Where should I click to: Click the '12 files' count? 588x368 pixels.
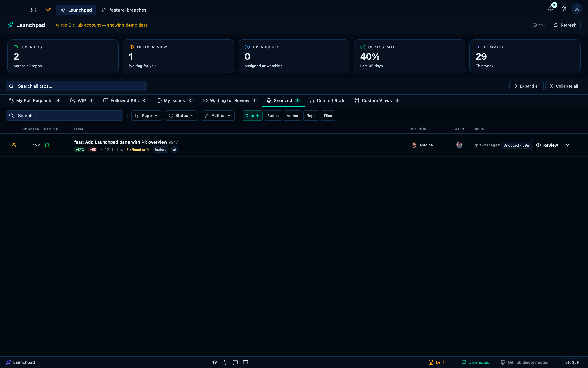point(114,149)
